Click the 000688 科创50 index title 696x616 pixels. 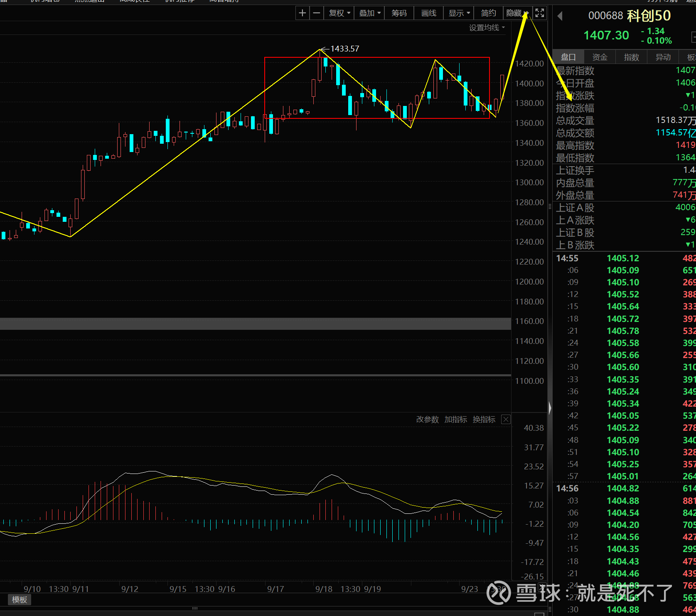630,16
